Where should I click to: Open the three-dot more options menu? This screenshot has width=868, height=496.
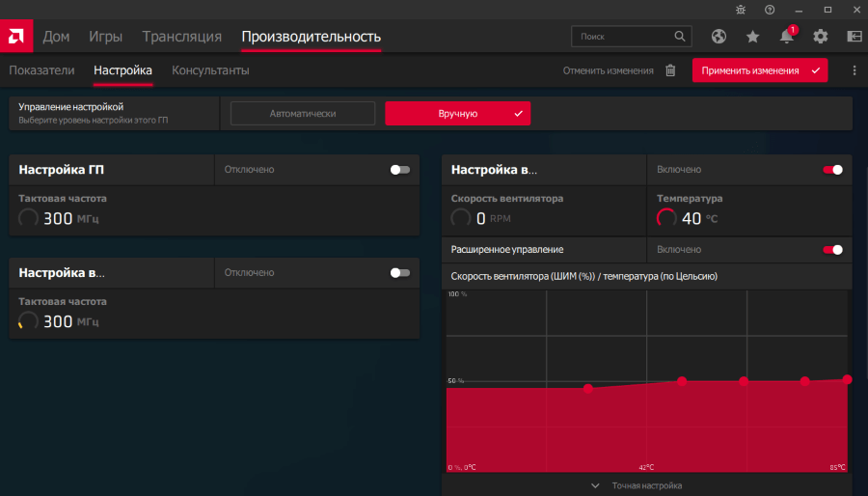tap(854, 70)
